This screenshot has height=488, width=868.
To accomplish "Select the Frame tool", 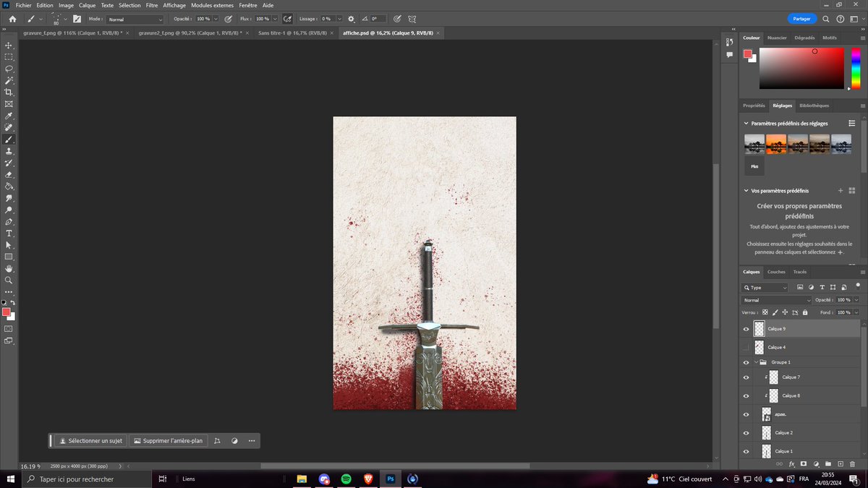I will point(9,104).
